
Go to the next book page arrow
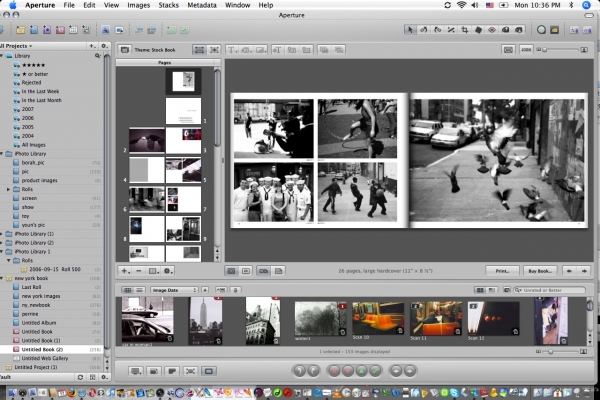[x=584, y=271]
